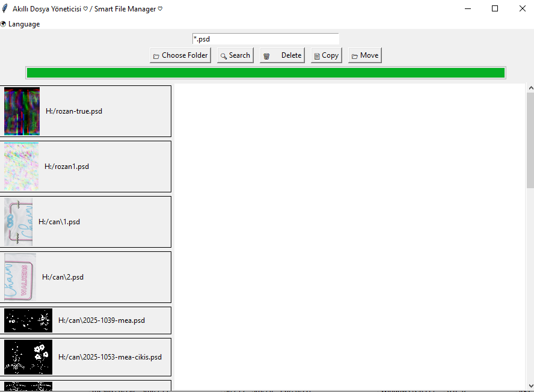Click the trash bin icon on Delete
The image size is (534, 392).
coord(266,56)
